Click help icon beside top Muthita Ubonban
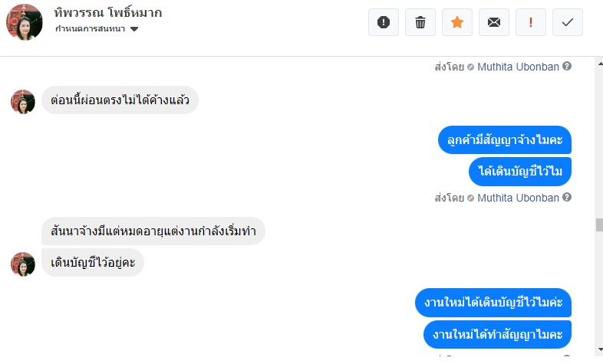Viewport: 603px width, 364px height. 567,67
